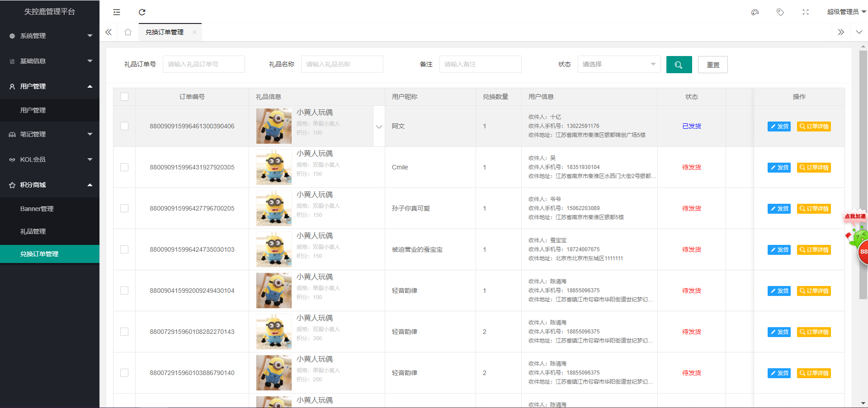Toggle the select-all checkbox in table header
The height and width of the screenshot is (408, 868).
124,97
